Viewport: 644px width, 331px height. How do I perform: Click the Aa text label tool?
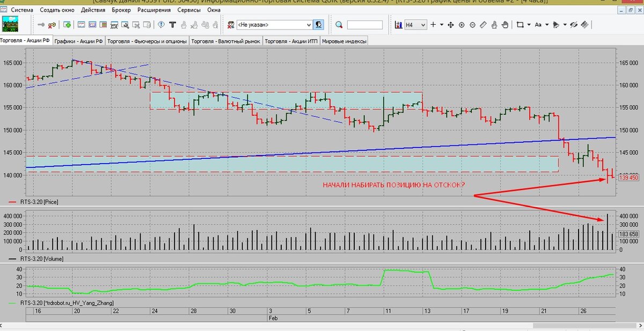[538, 25]
